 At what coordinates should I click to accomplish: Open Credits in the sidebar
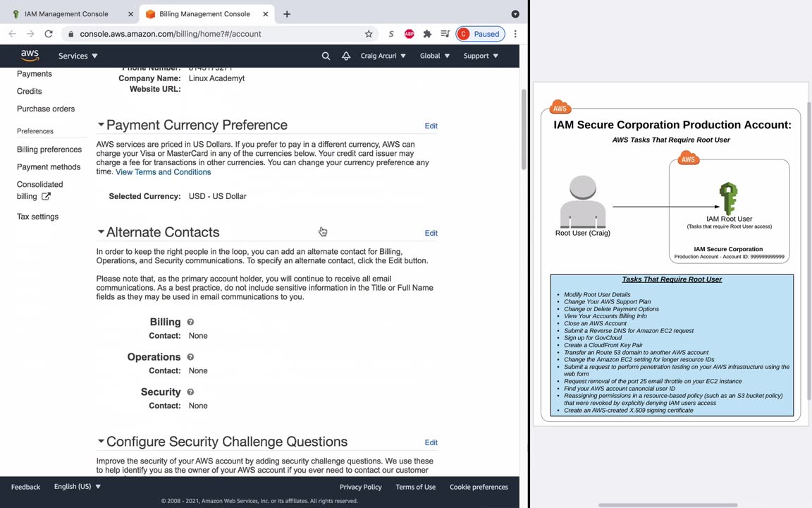[x=29, y=91]
